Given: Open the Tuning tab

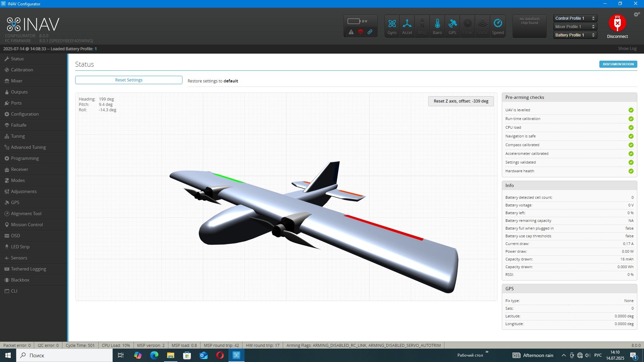Looking at the screenshot, I should 34,136.
